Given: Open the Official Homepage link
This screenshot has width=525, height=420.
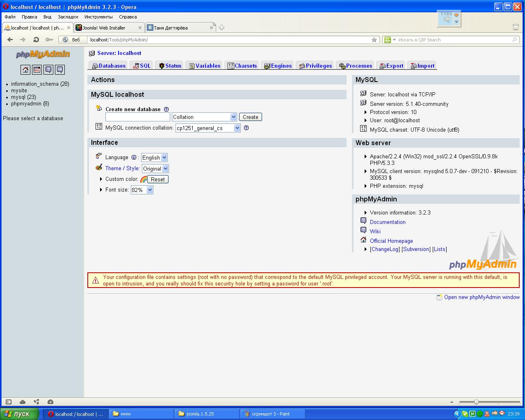Looking at the screenshot, I should click(x=391, y=241).
